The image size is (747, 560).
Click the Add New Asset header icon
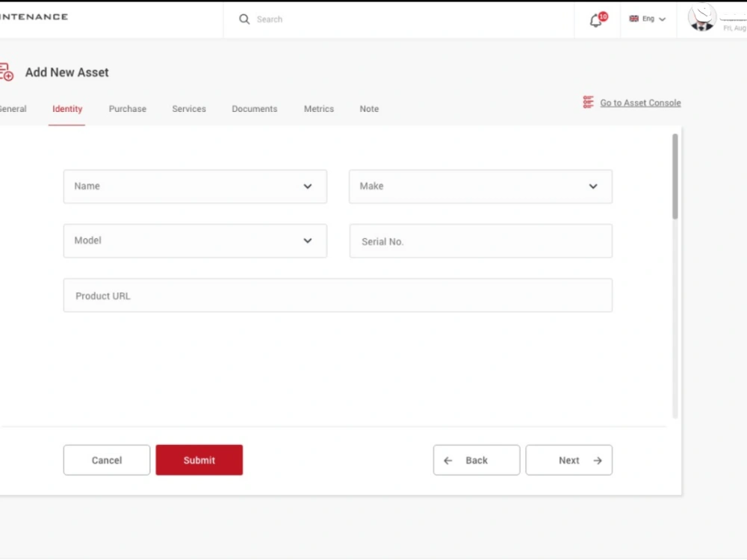pyautogui.click(x=6, y=72)
